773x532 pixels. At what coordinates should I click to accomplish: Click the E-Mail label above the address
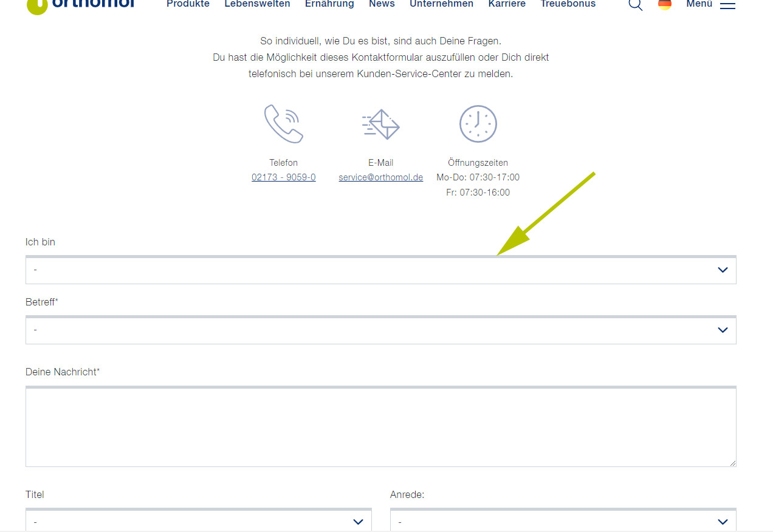(x=381, y=163)
